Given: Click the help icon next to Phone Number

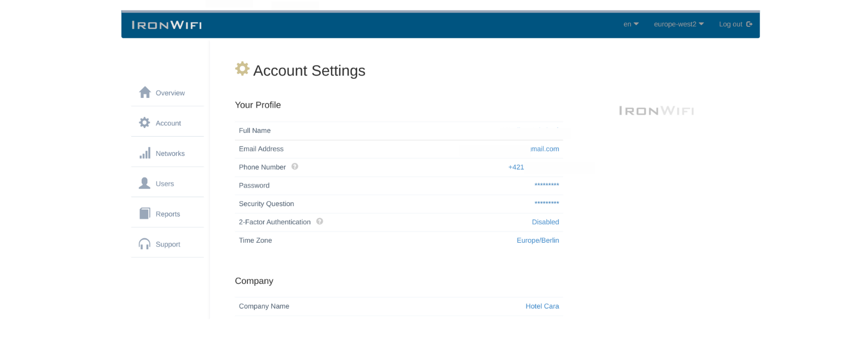Looking at the screenshot, I should click(x=295, y=166).
